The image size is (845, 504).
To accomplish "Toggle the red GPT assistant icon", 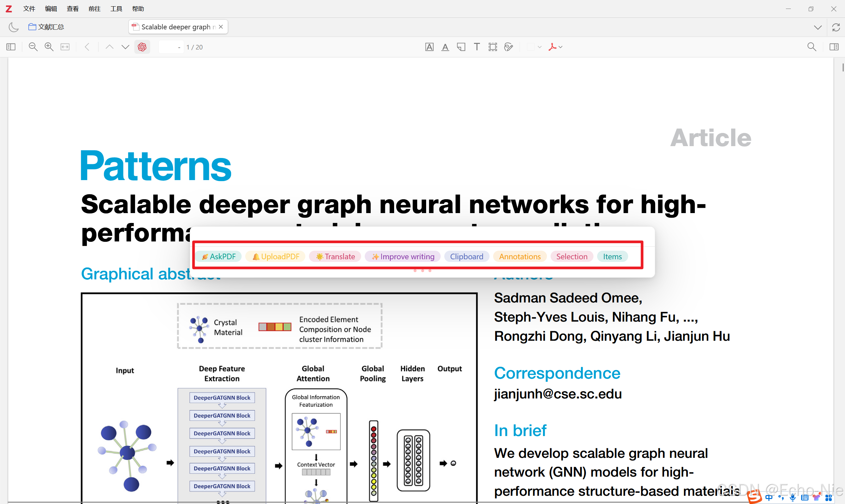I will [142, 47].
